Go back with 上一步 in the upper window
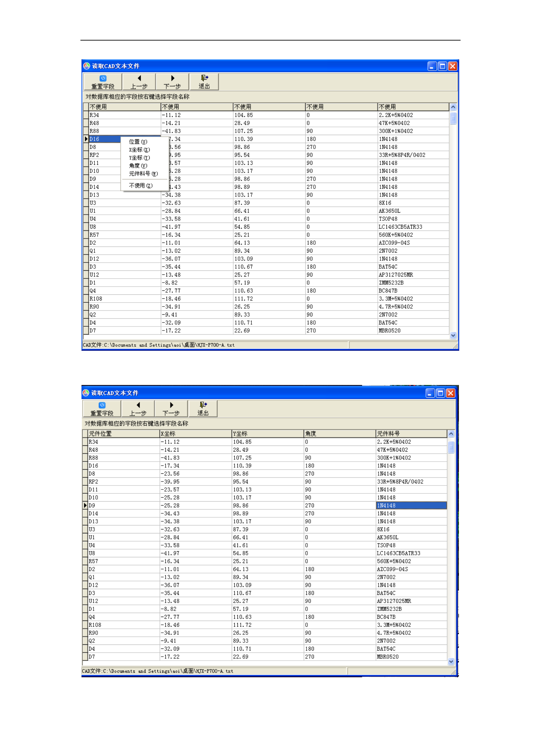This screenshot has height=756, width=541. (139, 82)
